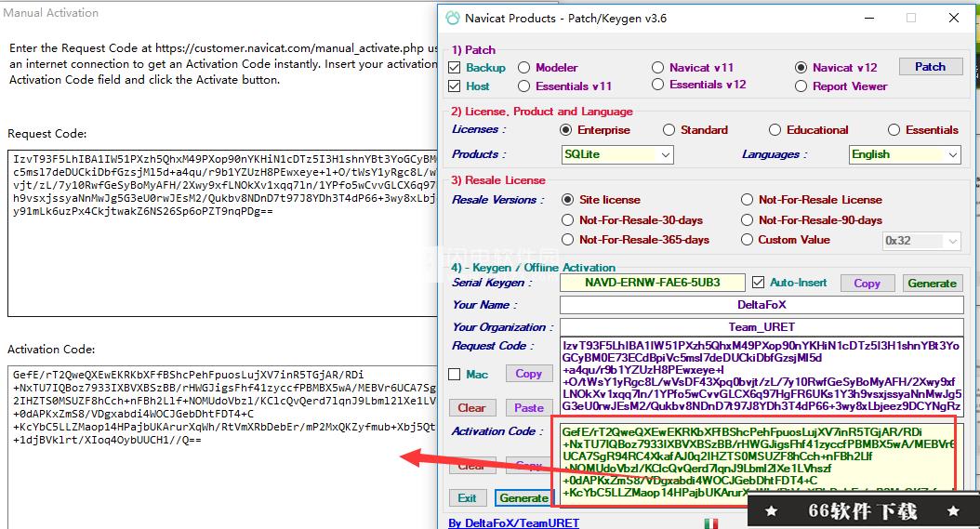Select Not-For-Resale-90-days option
Viewport: 980px width, 529px height.
[x=747, y=220]
